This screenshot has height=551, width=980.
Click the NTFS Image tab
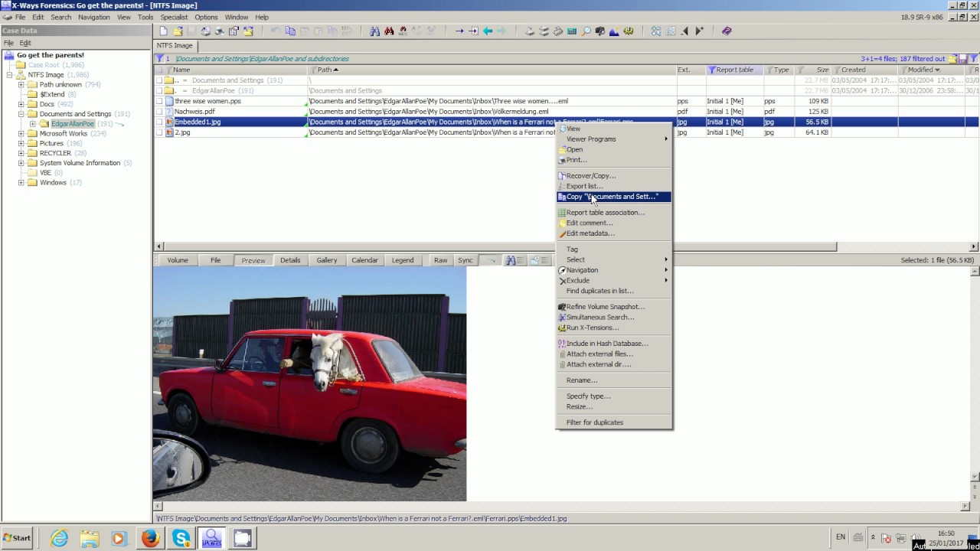tap(175, 46)
